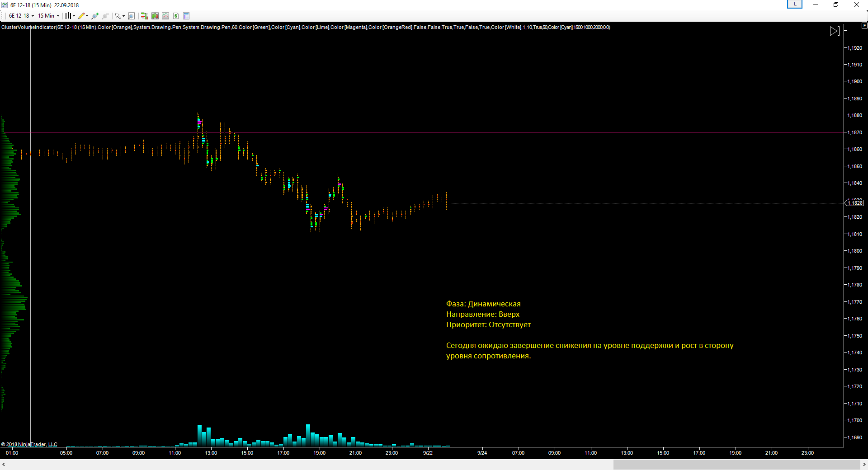Click the jump-to-latest-bar arrow icon
This screenshot has width=868, height=470.
click(x=835, y=31)
